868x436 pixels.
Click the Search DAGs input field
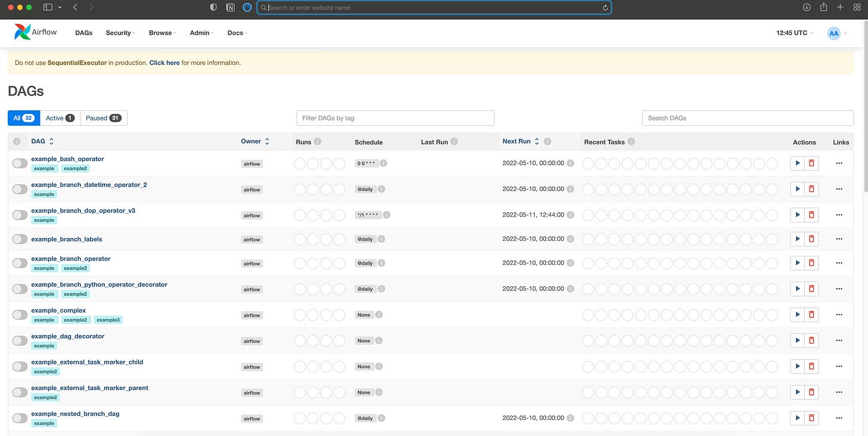[x=747, y=117]
